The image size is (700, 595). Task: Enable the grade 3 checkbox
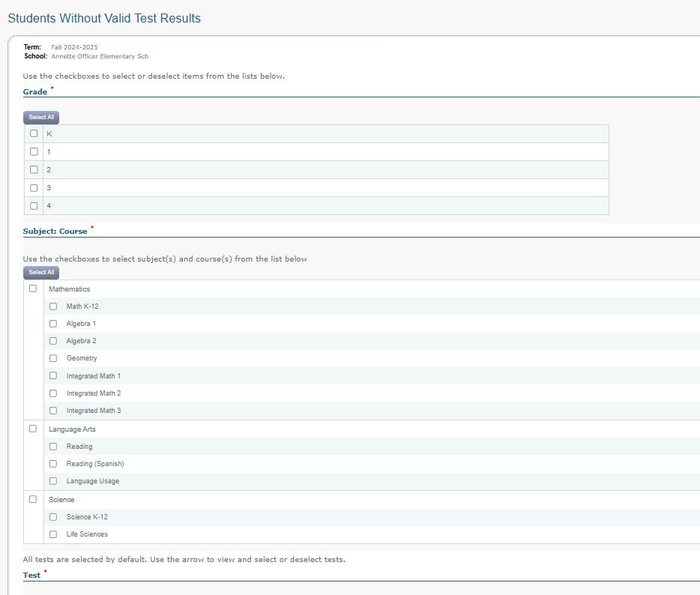coord(34,187)
